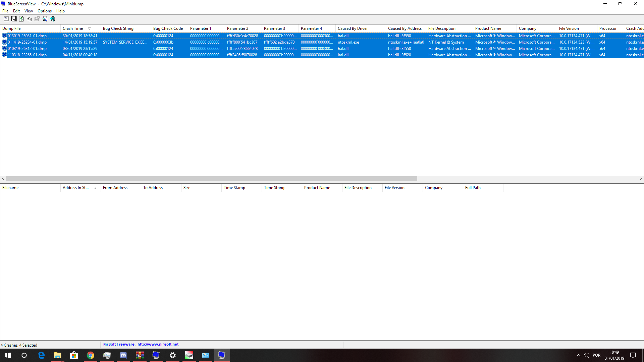
Task: Select dump file 010319-26312-01.dmp row
Action: 322,49
